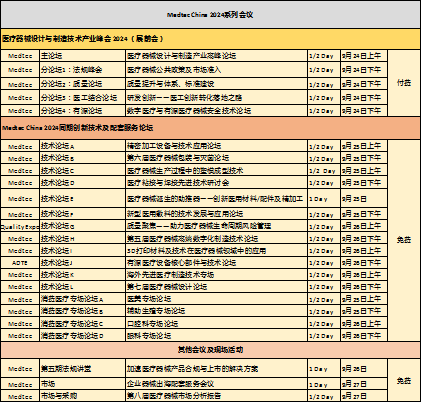Select the '技术论坛E' cell
423x404 pixels.
[x=82, y=199]
